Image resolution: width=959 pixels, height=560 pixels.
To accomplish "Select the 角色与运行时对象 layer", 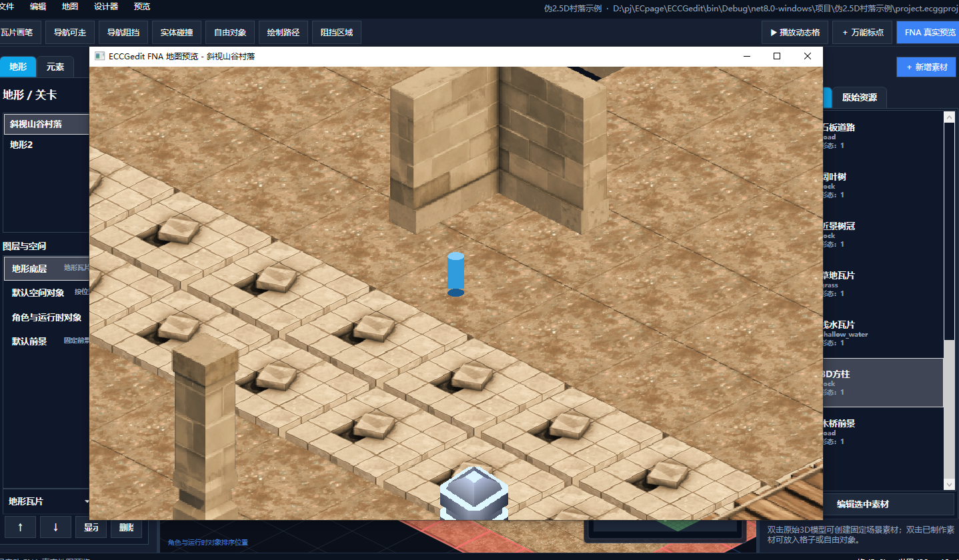I will (x=47, y=317).
